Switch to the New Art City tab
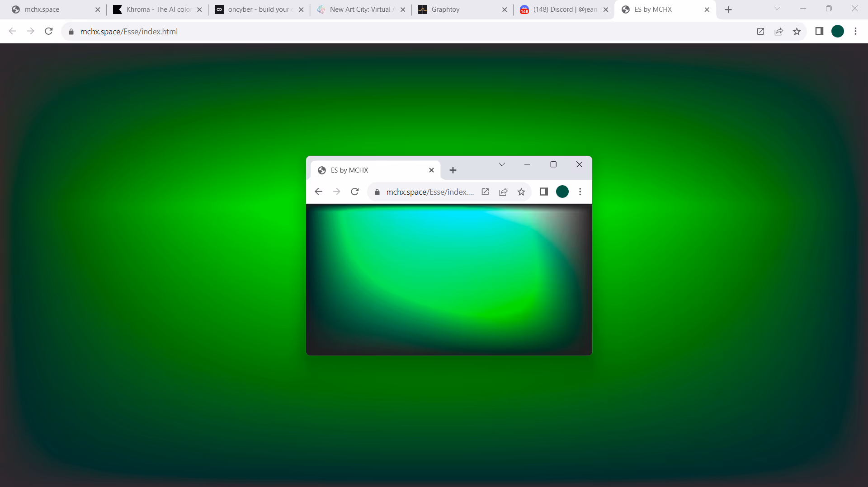Image resolution: width=868 pixels, height=487 pixels. click(x=359, y=9)
